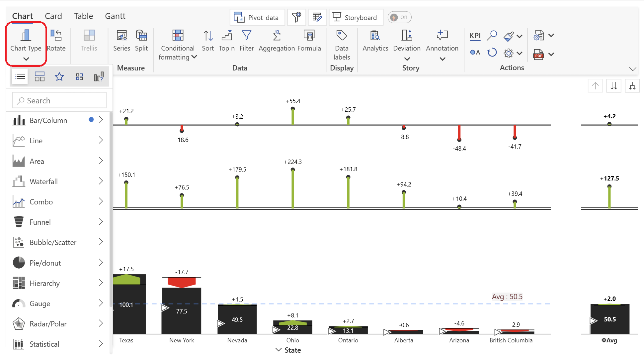Expand the Deviation dropdown

click(407, 59)
